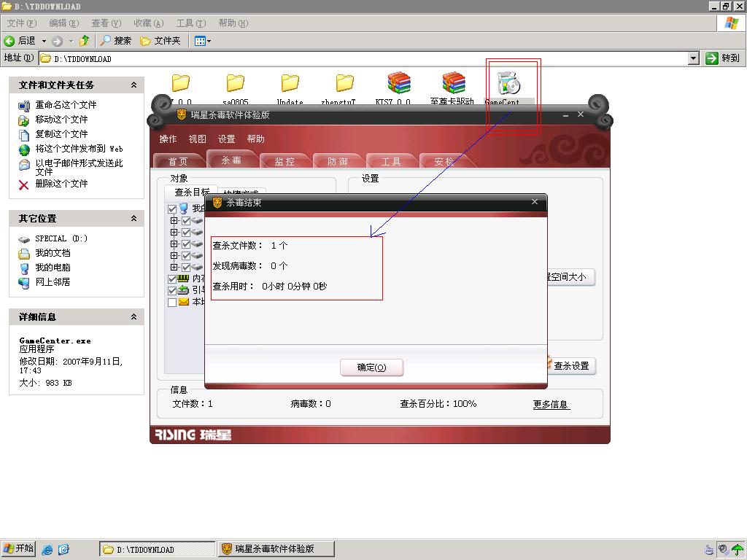
Task: Open the 文件(F) menu in Explorer
Action: [x=22, y=23]
